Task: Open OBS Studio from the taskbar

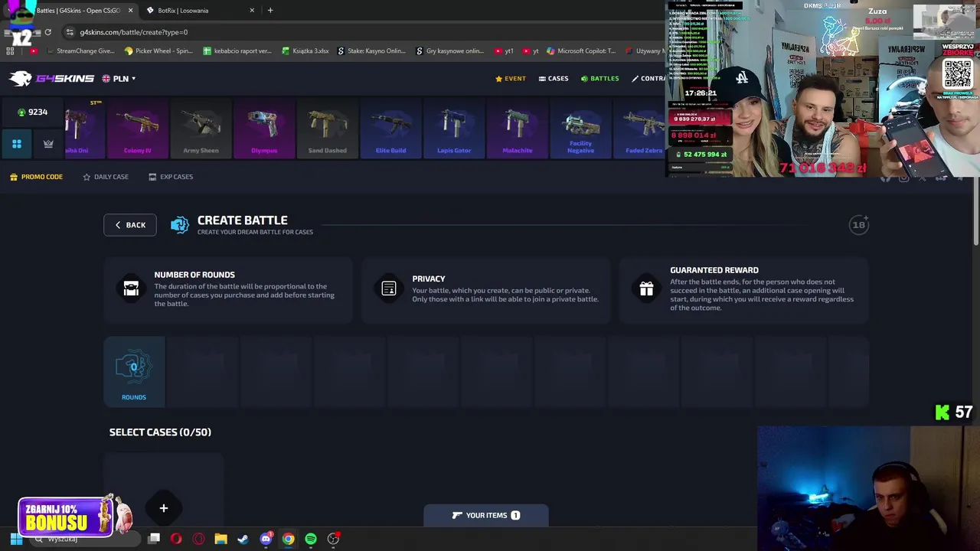Action: [333, 539]
